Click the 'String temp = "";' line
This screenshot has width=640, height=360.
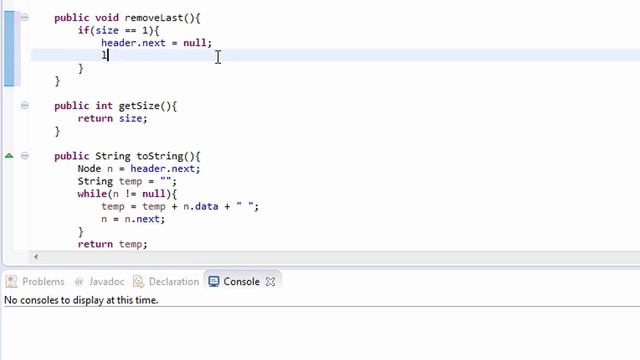(127, 181)
